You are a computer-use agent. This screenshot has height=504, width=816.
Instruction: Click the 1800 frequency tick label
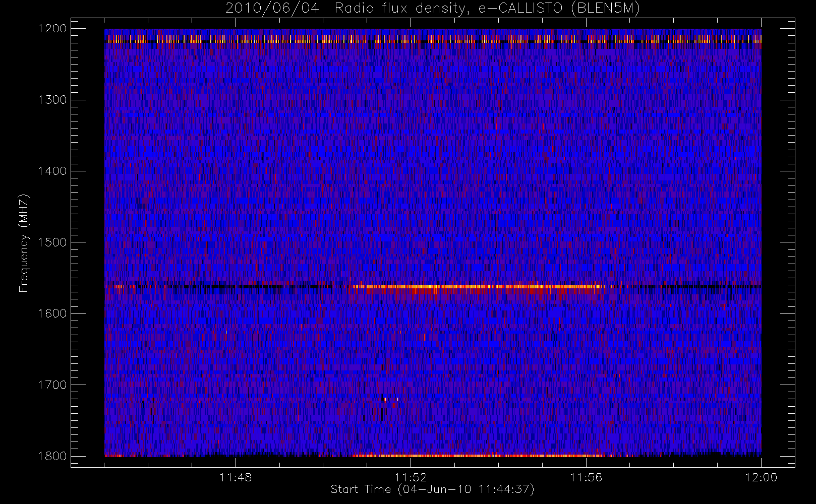tap(52, 456)
